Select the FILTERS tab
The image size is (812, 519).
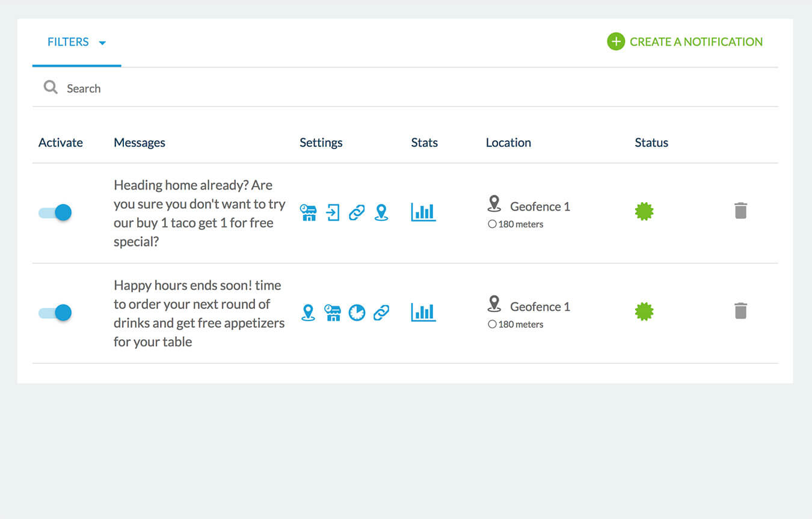(68, 42)
